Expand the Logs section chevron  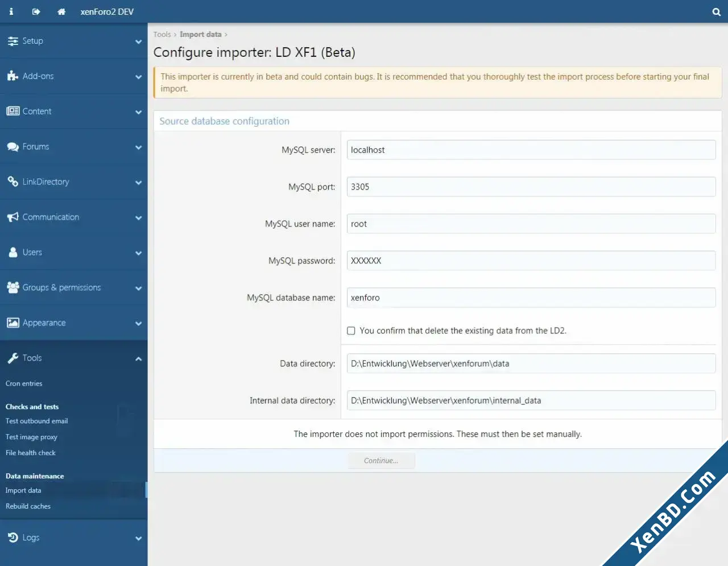tap(138, 538)
